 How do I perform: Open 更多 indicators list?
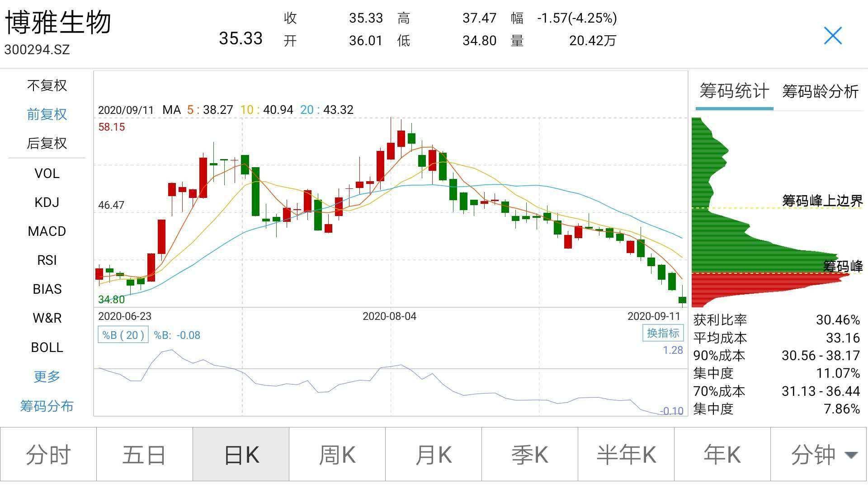coord(47,376)
